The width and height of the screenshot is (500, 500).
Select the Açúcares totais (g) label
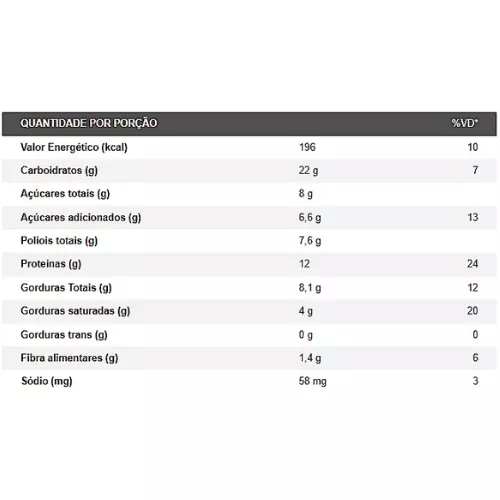(x=65, y=194)
